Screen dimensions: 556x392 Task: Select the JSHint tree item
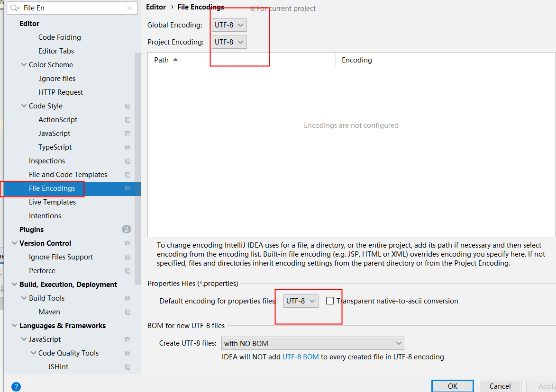[x=58, y=367]
